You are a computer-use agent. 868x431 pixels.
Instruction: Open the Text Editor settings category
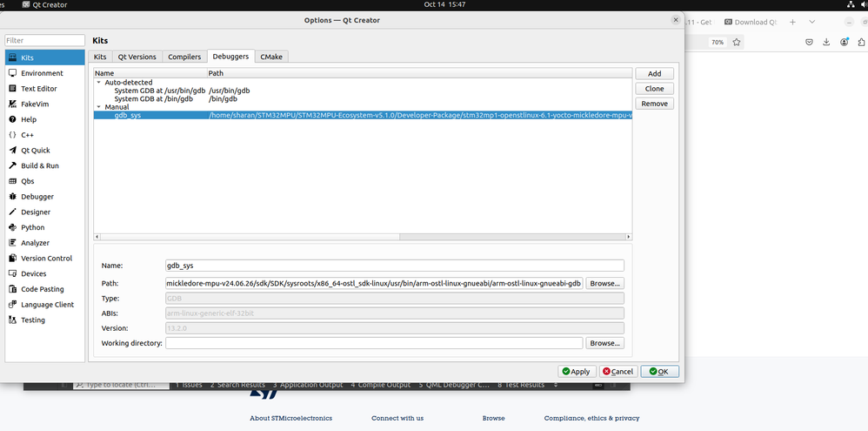click(x=45, y=89)
